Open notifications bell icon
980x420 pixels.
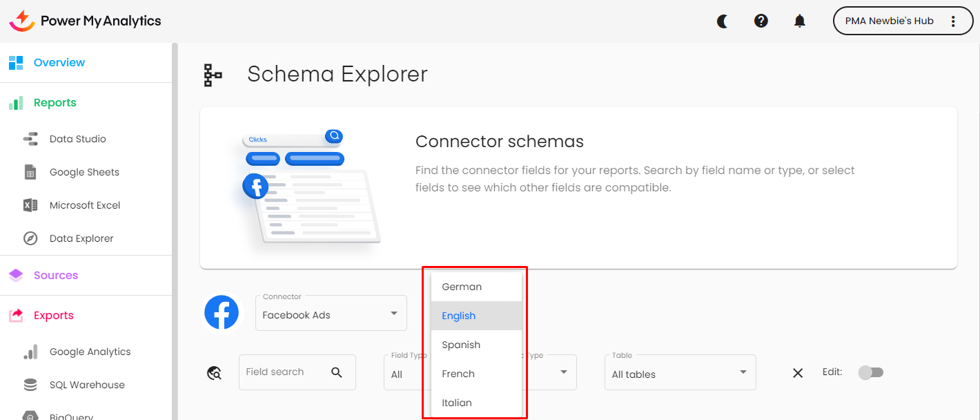click(x=800, y=21)
